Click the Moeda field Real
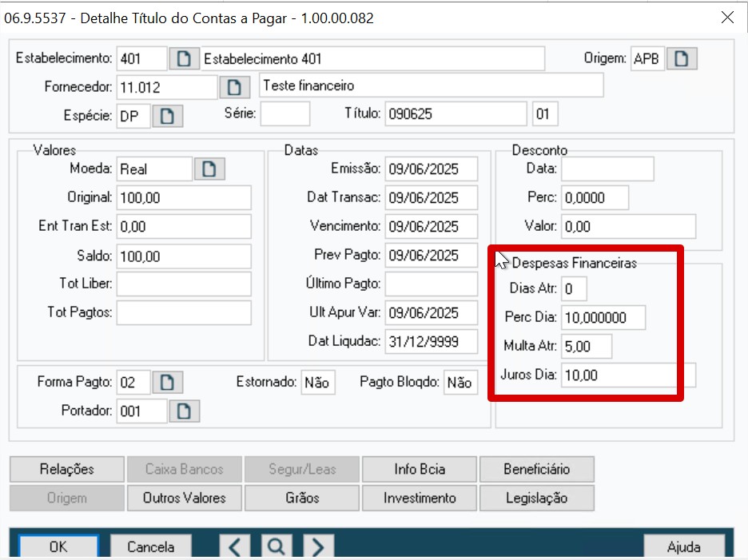This screenshot has height=560, width=748. pyautogui.click(x=154, y=169)
